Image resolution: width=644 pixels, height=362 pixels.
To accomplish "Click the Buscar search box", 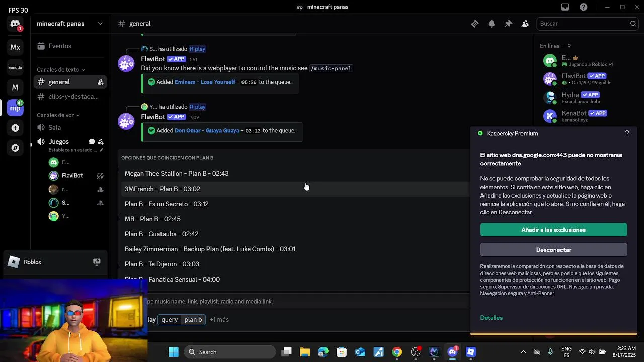I will click(x=588, y=24).
